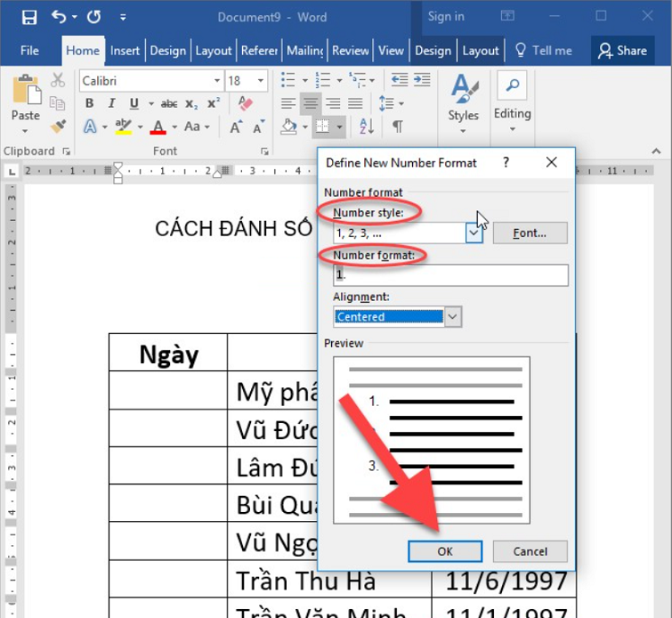Switch to the Insert ribbon tab
Image resolution: width=672 pixels, height=618 pixels.
[125, 51]
